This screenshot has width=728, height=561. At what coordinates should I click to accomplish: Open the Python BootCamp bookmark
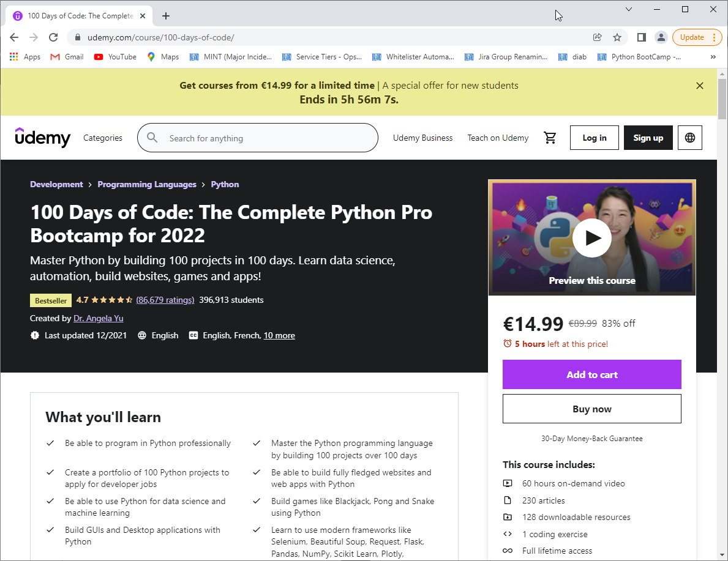coord(639,57)
